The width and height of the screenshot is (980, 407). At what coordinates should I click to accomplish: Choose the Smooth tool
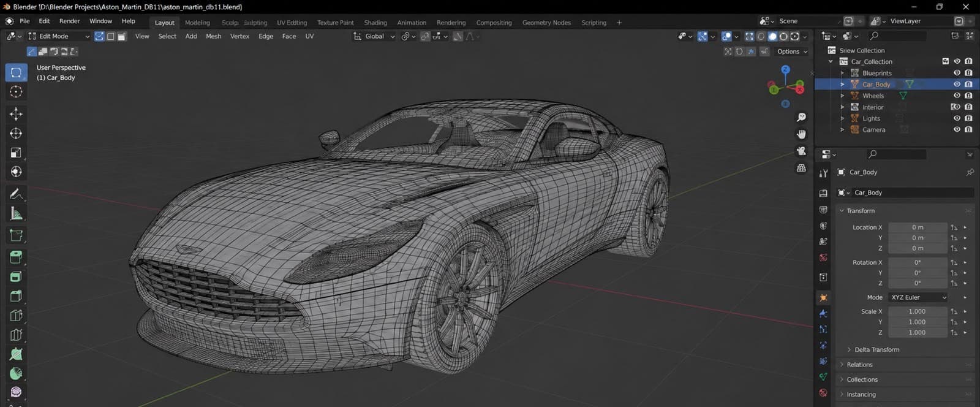click(x=16, y=392)
